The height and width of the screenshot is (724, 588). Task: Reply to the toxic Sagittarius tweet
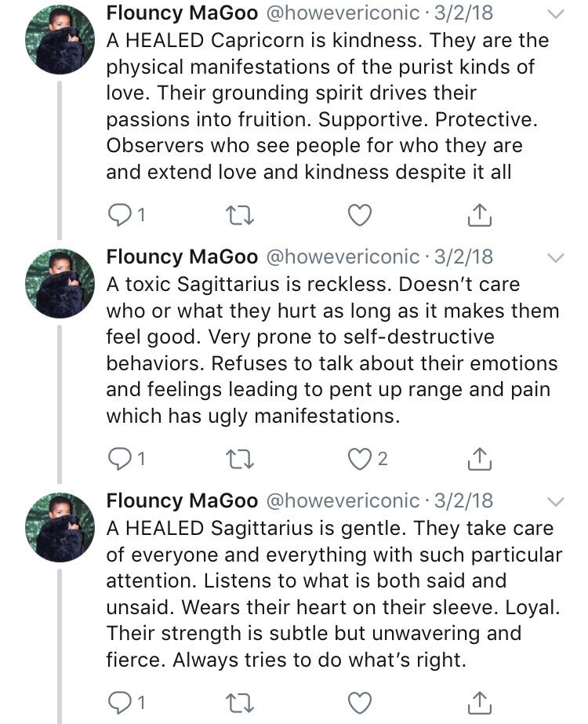click(122, 458)
